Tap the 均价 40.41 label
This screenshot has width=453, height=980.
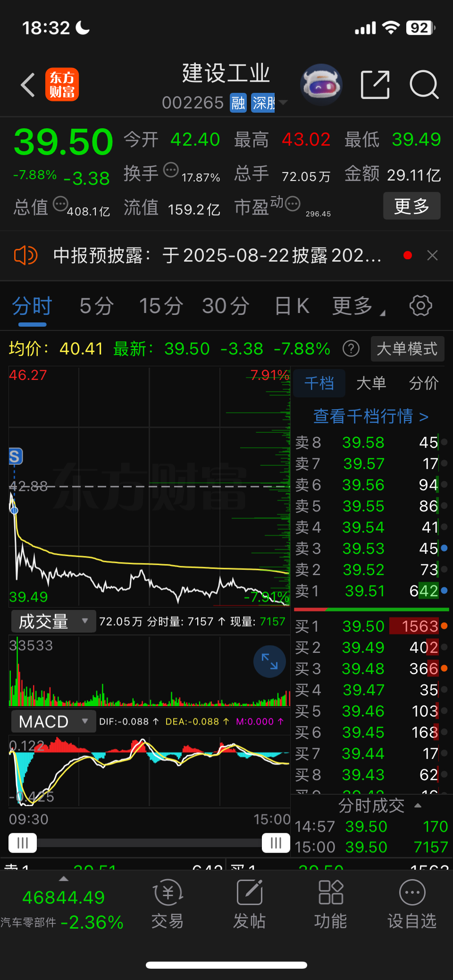point(56,349)
